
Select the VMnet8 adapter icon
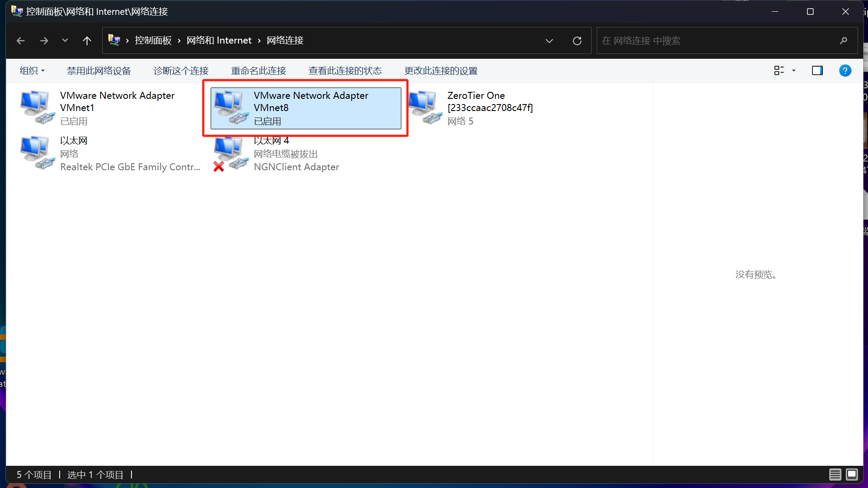[x=231, y=108]
